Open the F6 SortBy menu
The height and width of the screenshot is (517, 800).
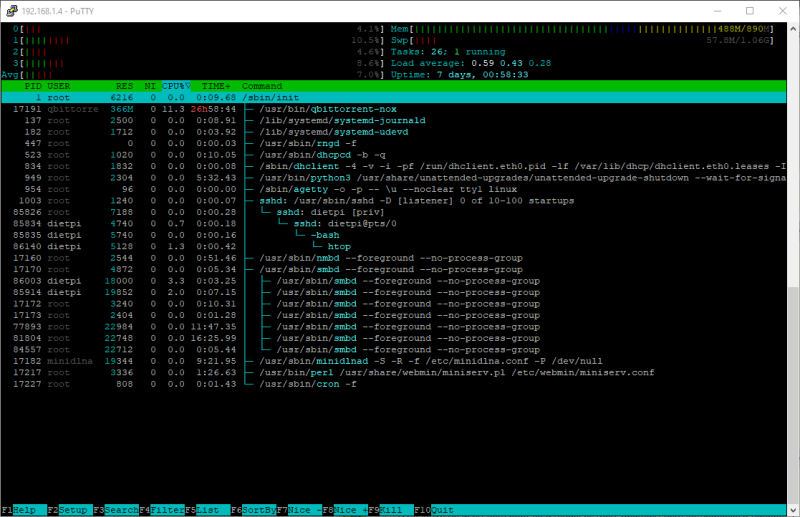254,510
